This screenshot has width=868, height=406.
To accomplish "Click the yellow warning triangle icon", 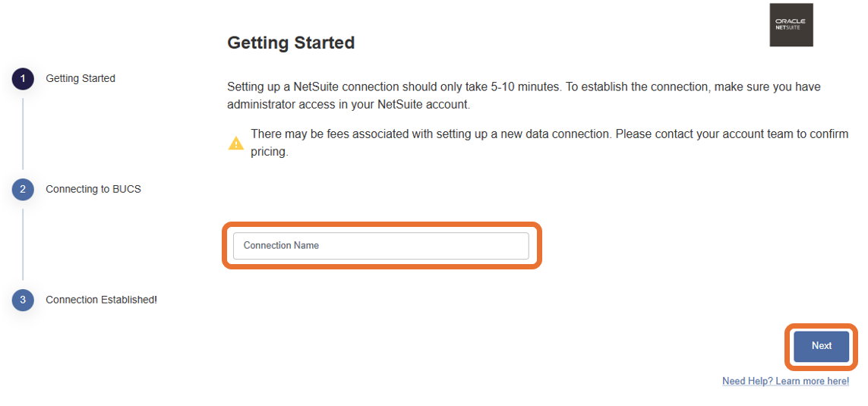I will pos(236,143).
